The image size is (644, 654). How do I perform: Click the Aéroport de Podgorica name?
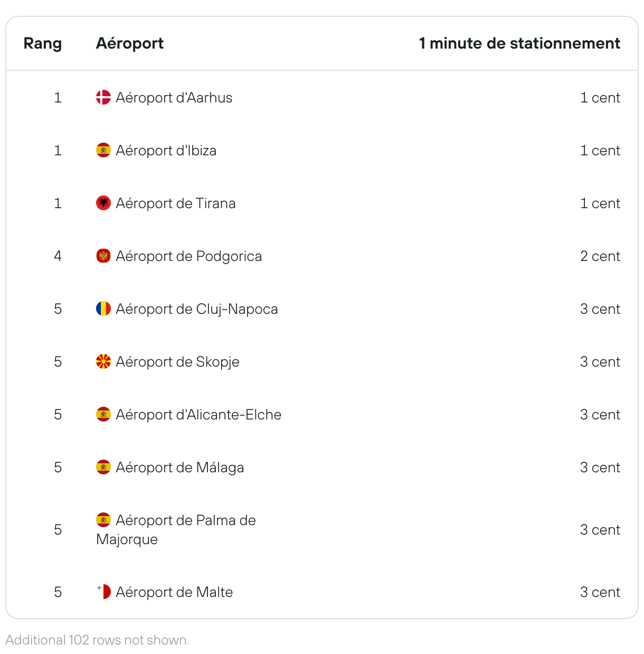189,256
